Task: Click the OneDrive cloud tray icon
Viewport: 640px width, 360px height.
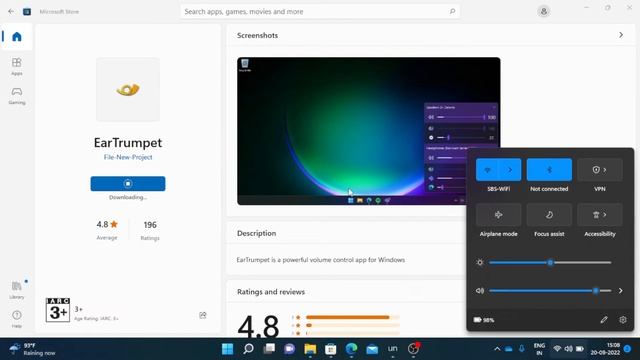Action: [x=509, y=349]
